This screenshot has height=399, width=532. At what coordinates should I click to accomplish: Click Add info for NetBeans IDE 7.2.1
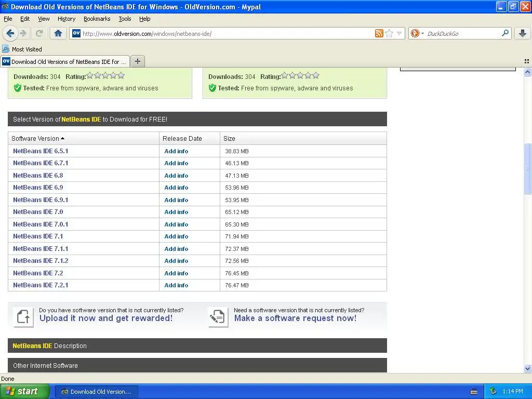coord(176,285)
